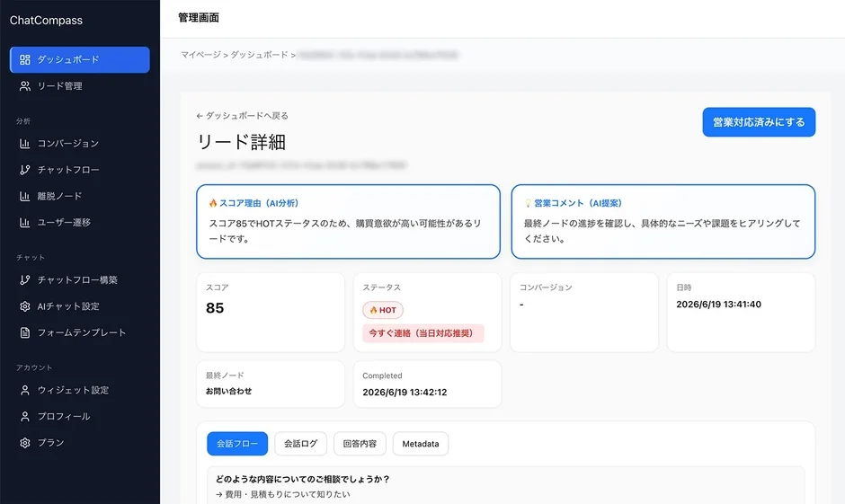
Task: Open 離脱ノード analysis page
Action: 80,197
